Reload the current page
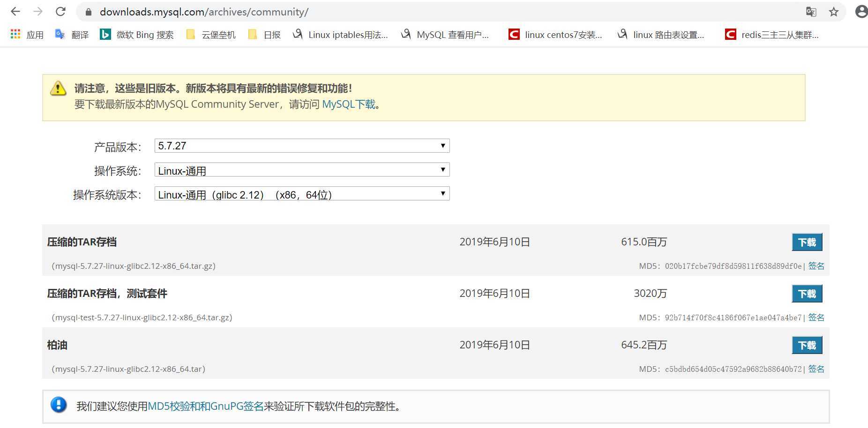The image size is (868, 428). pos(60,12)
